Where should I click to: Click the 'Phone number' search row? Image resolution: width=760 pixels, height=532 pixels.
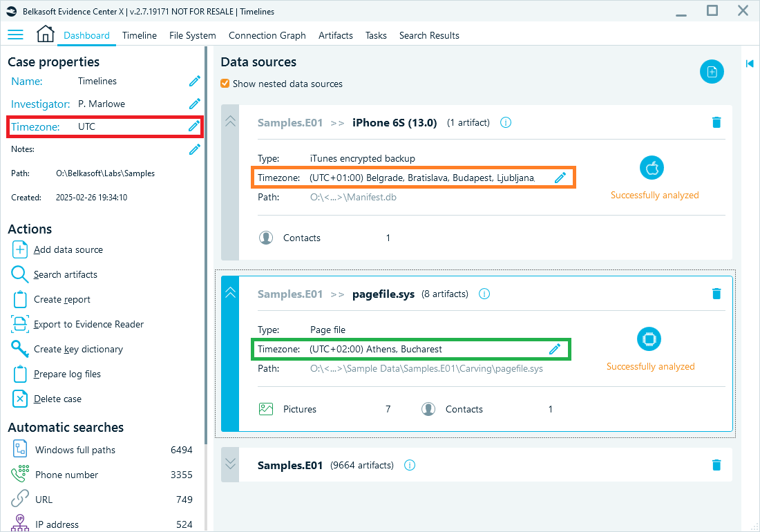point(102,475)
